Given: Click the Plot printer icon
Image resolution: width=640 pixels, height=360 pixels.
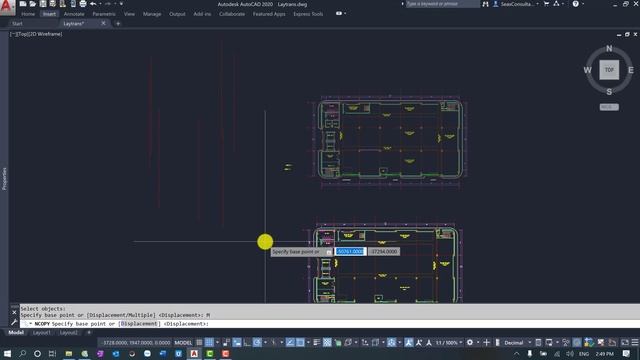Looking at the screenshot, I should pyautogui.click(x=83, y=4).
